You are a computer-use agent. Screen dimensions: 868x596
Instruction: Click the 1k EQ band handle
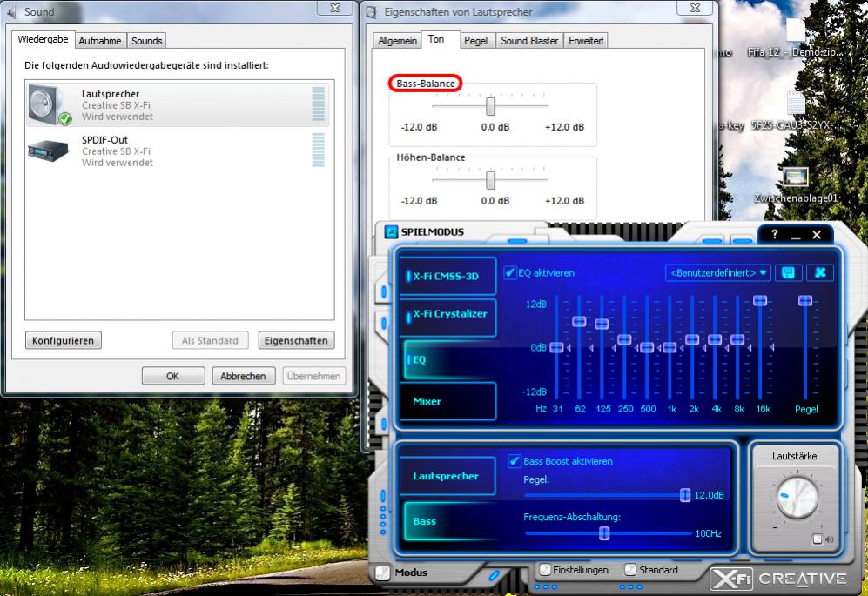tap(670, 347)
